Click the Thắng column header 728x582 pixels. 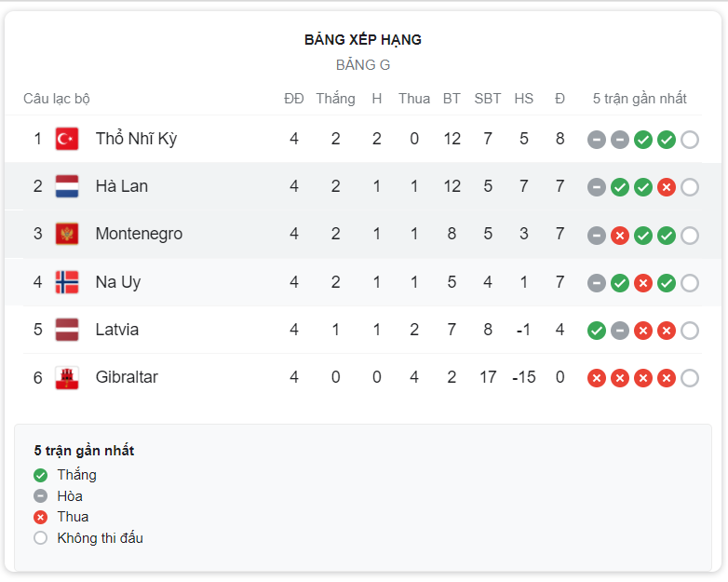point(336,99)
